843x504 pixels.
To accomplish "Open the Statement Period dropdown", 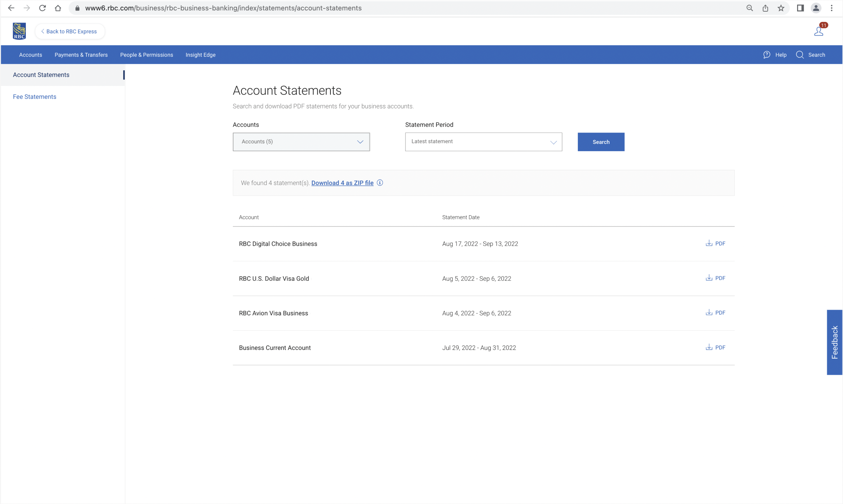I will tap(483, 142).
